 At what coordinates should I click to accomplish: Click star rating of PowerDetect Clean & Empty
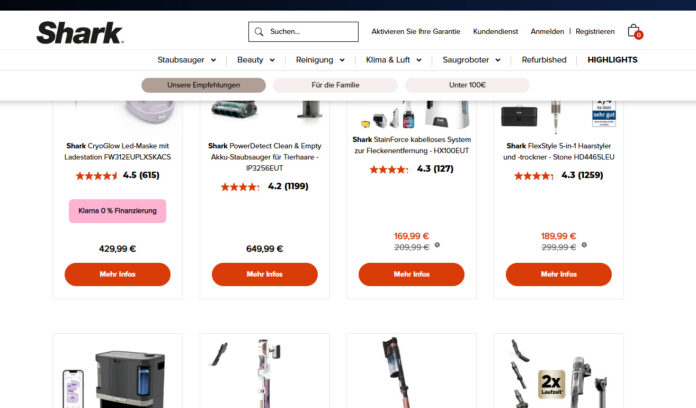[x=240, y=187]
